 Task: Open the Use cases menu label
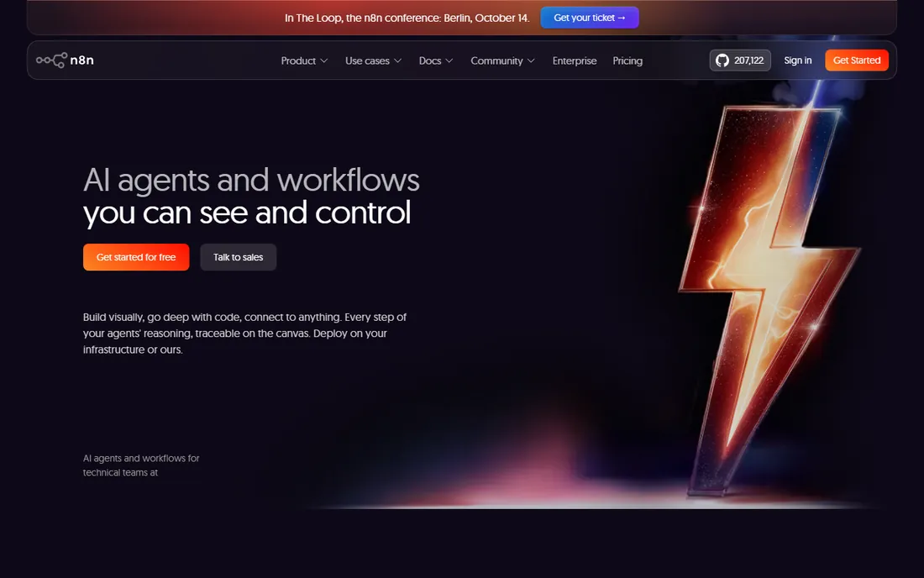(x=367, y=60)
